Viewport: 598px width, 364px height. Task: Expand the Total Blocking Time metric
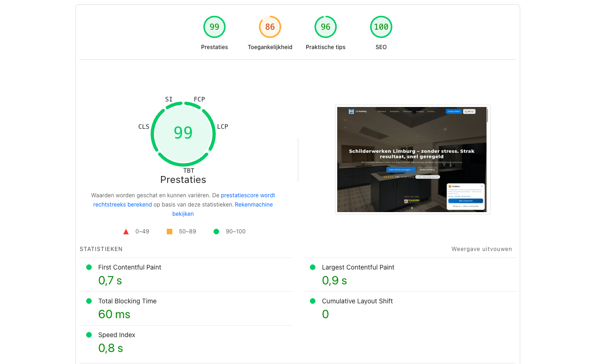pos(127,301)
